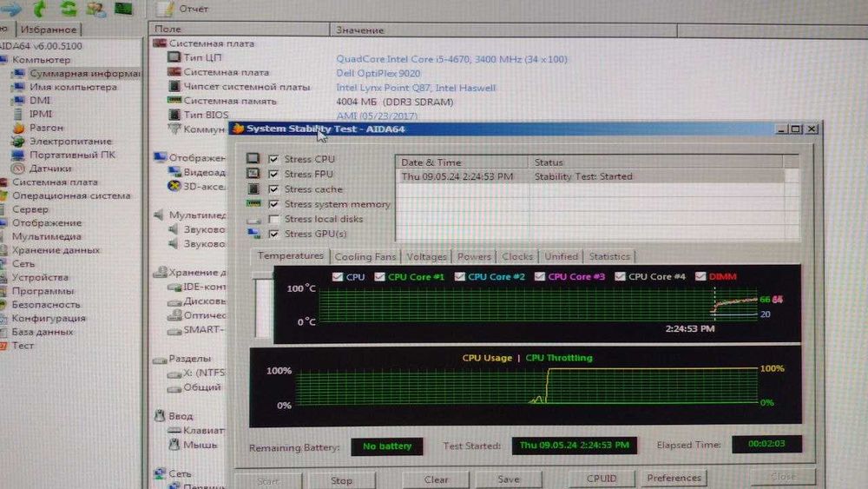
Task: Click the Stress CPU chip icon
Action: point(253,158)
